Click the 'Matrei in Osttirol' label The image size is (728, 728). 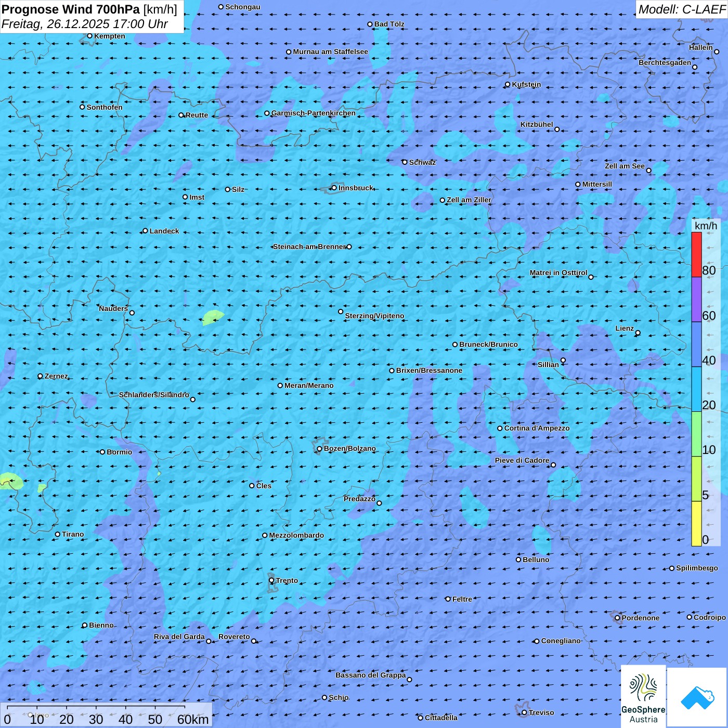(558, 272)
